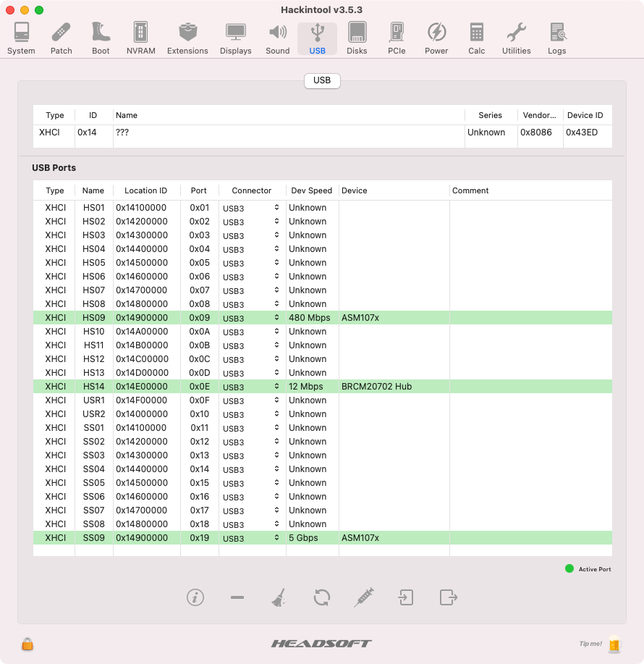Click the 12 Mbps speed cell
Viewport: 644px width, 664px height.
(x=306, y=386)
